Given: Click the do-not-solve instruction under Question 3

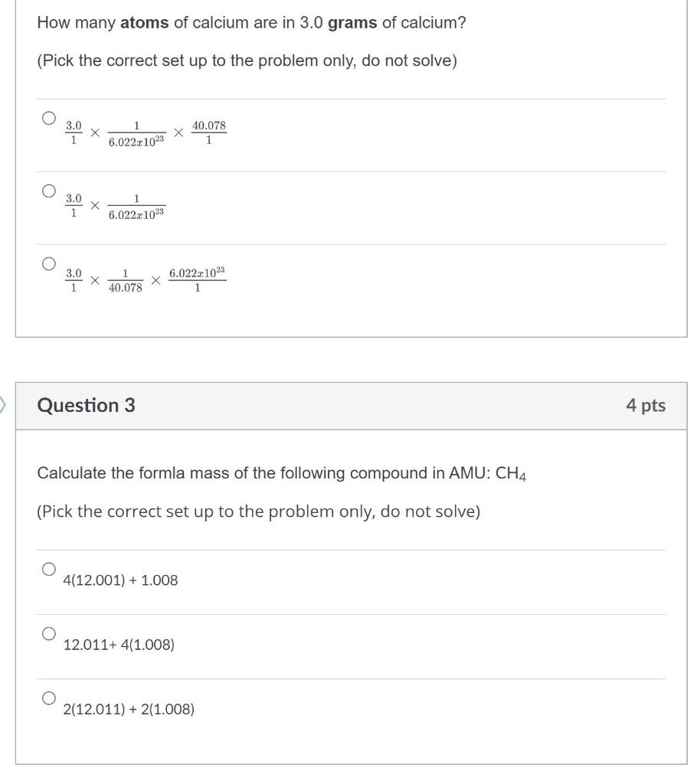Looking at the screenshot, I should coord(258,511).
